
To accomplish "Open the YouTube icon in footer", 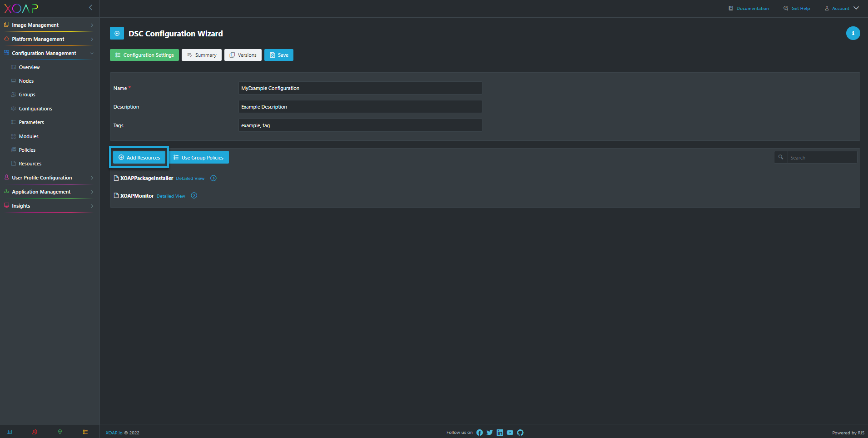I will coord(510,433).
